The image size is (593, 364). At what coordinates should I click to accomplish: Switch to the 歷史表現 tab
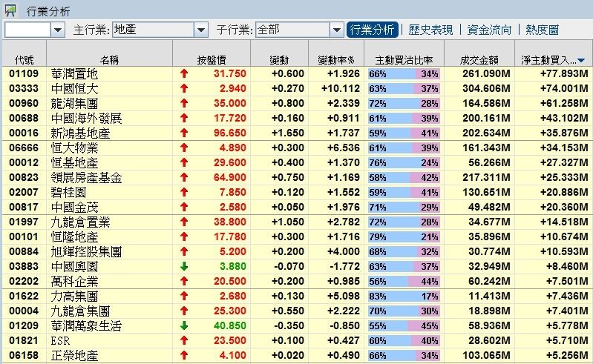[x=431, y=30]
